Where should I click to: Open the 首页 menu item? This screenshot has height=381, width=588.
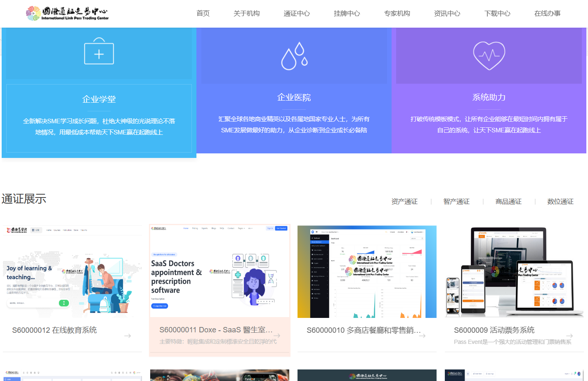(x=203, y=13)
